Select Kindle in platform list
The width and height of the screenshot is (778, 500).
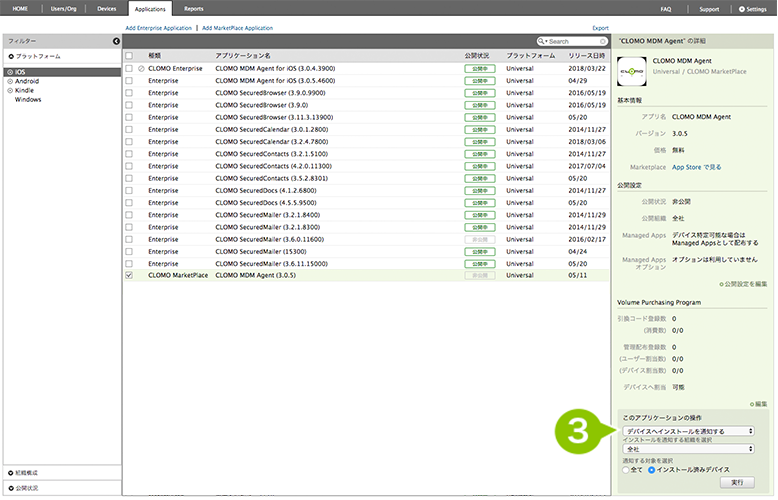[x=24, y=90]
